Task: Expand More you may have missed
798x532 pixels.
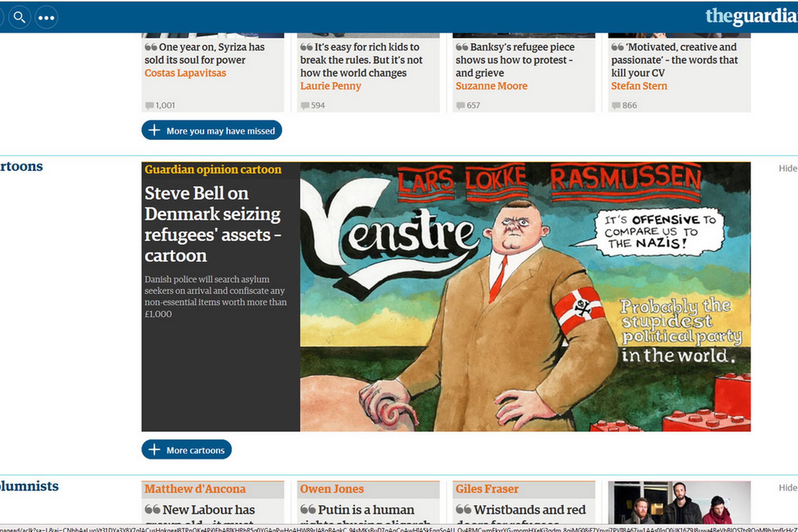Action: click(x=211, y=130)
